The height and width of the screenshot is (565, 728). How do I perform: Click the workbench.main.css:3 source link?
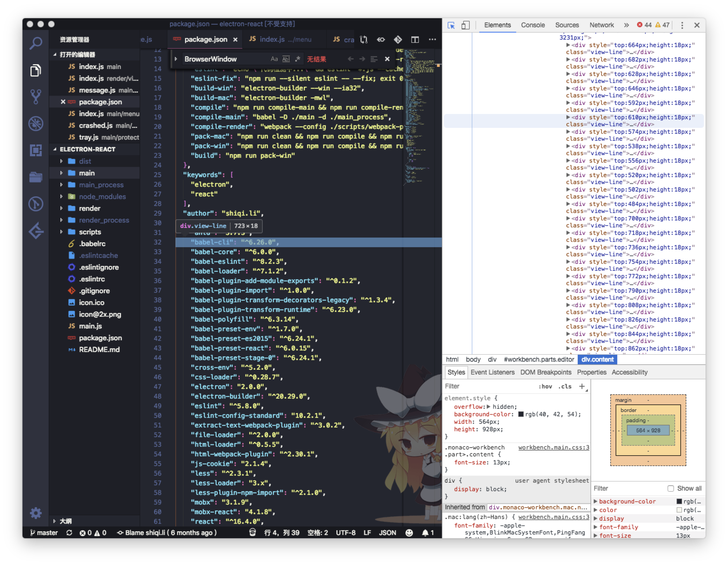tap(553, 447)
